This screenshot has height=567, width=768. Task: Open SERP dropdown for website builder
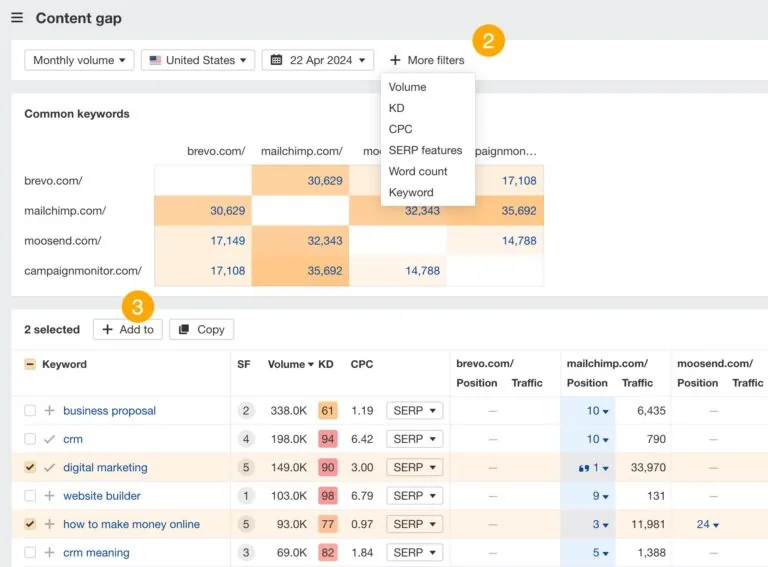point(414,496)
